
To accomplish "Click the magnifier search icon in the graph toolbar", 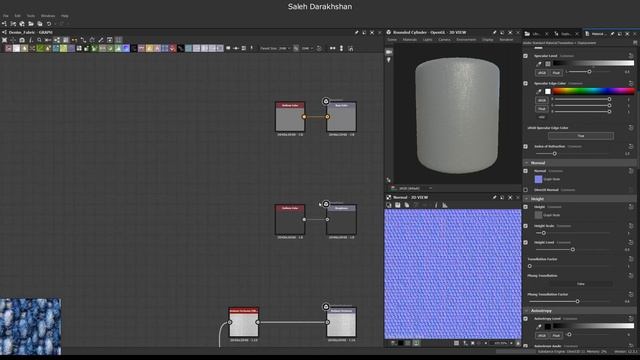I will [x=39, y=40].
